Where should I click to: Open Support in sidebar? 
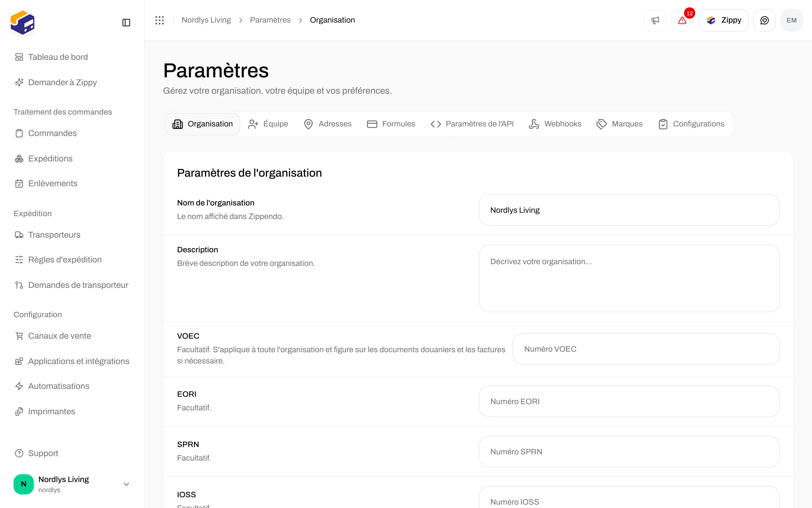point(72,453)
